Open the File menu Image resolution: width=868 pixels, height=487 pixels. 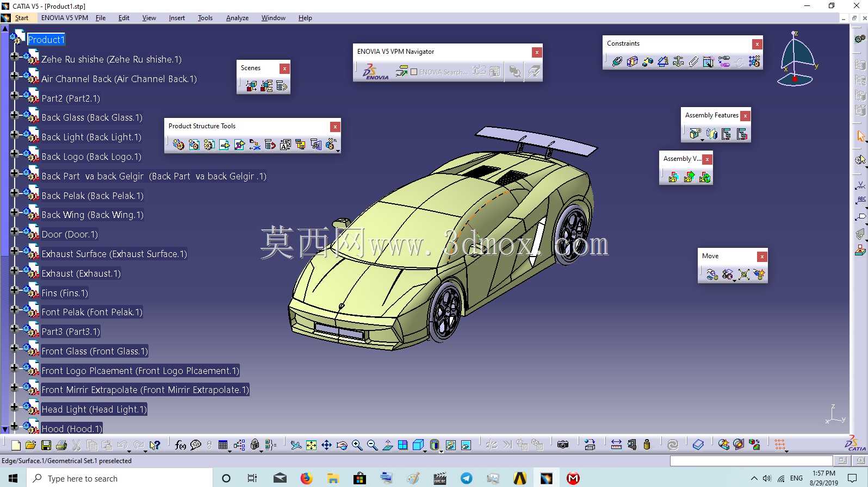pos(101,18)
